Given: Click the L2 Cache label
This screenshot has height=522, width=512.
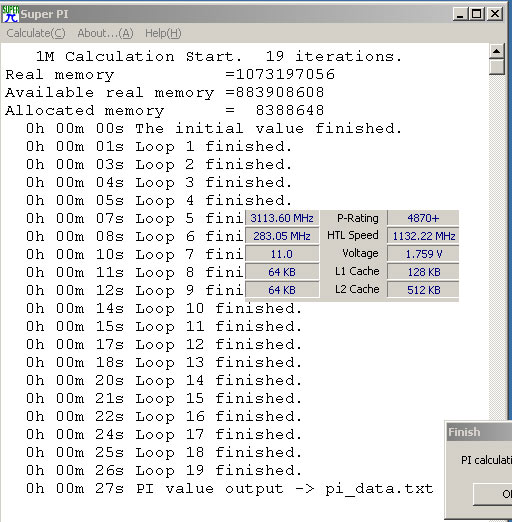Looking at the screenshot, I should 357,289.
